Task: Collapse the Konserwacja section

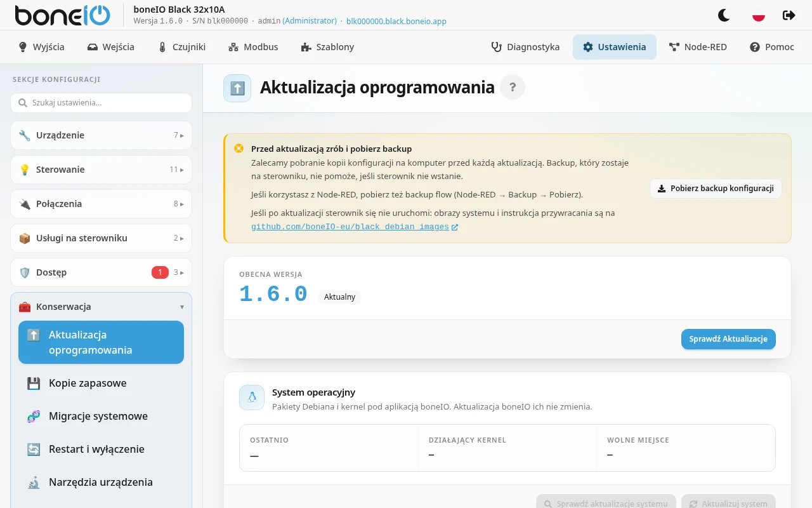Action: point(101,307)
